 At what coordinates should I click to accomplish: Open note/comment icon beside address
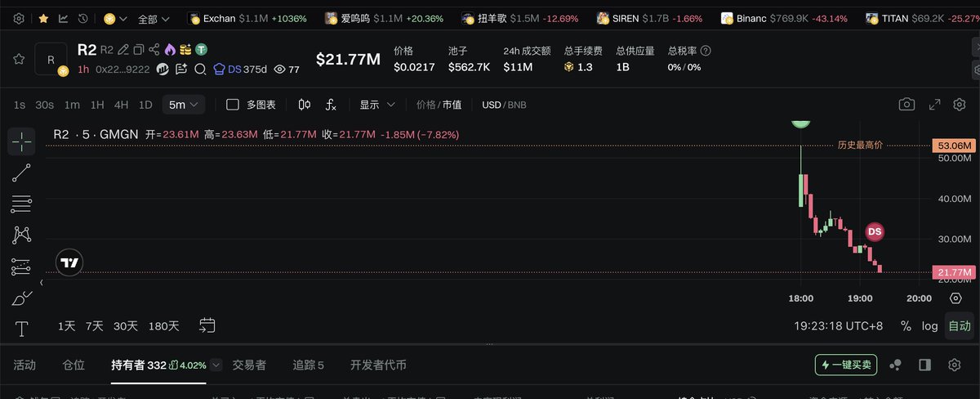pyautogui.click(x=180, y=69)
